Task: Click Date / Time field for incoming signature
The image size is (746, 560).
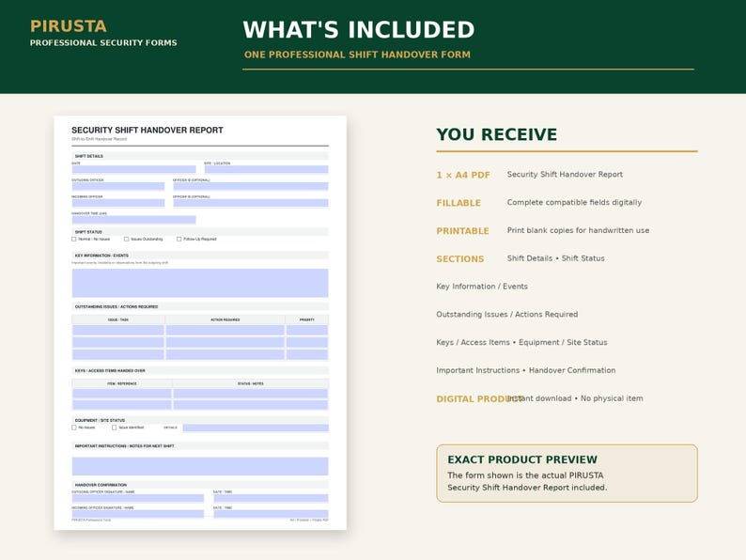Action: click(271, 514)
